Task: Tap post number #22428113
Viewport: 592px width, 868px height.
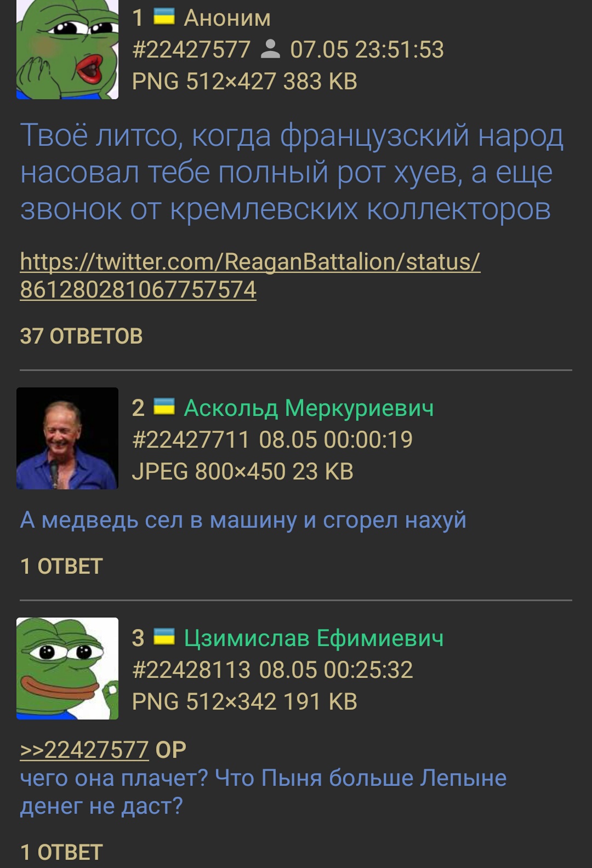Action: [191, 670]
